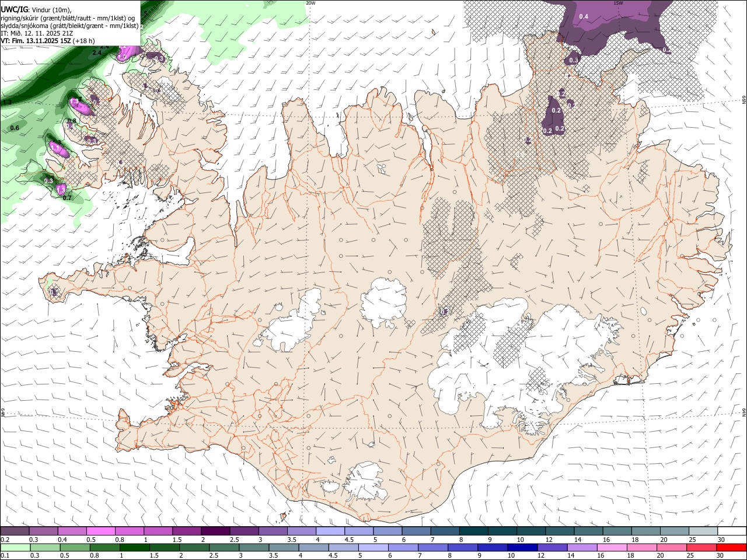Pick the pale grey 25–30 snow swatch

click(703, 531)
